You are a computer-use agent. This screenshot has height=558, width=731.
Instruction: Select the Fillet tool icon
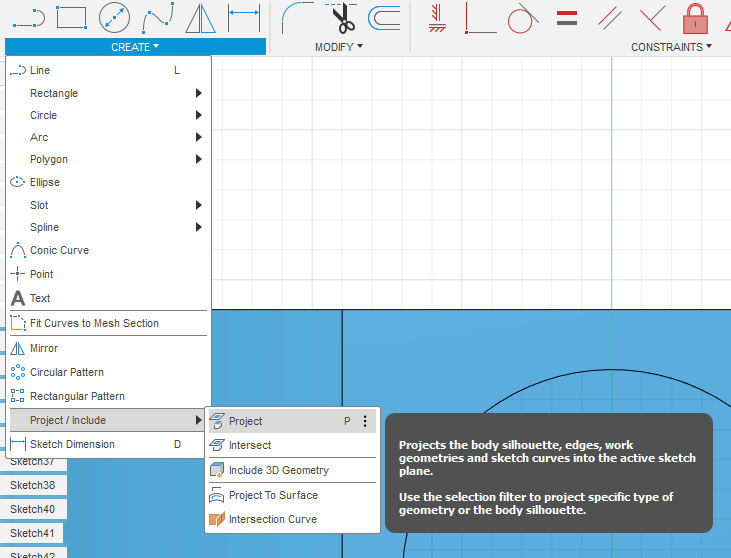[x=297, y=18]
